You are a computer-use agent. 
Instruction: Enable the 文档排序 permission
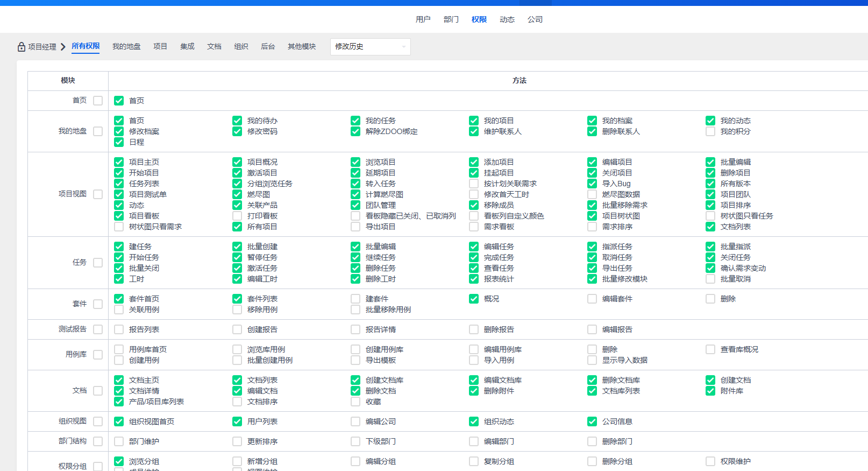[237, 402]
